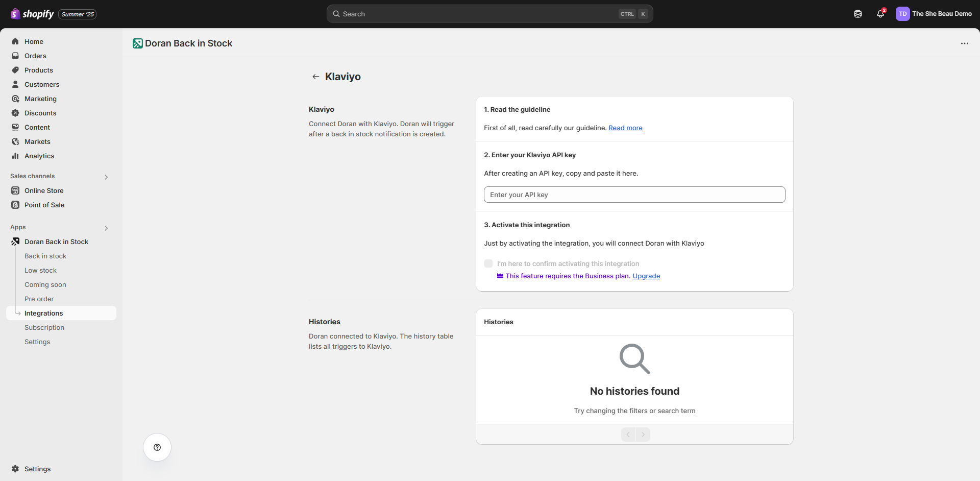The width and height of the screenshot is (980, 481).
Task: Select the Integrations submenu item
Action: click(61, 313)
